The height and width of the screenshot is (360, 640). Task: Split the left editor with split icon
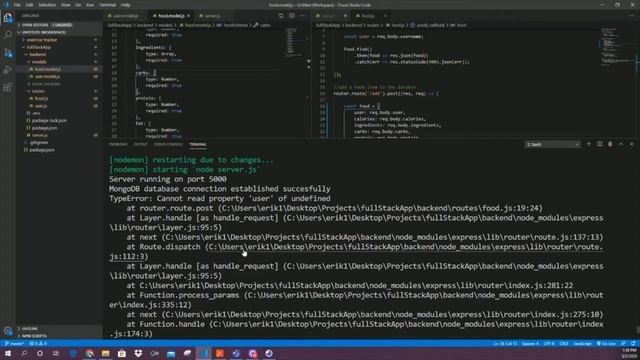point(292,16)
